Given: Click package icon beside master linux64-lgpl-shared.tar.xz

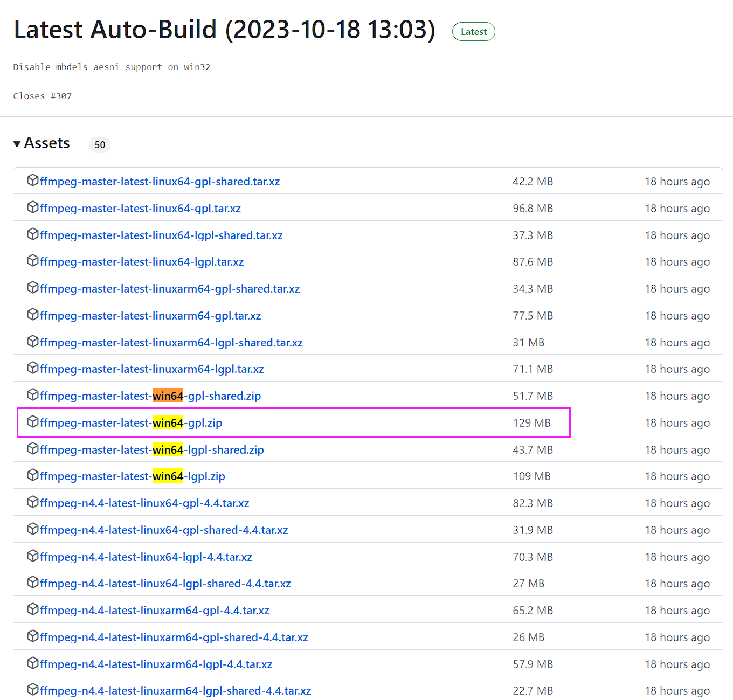Looking at the screenshot, I should [33, 234].
